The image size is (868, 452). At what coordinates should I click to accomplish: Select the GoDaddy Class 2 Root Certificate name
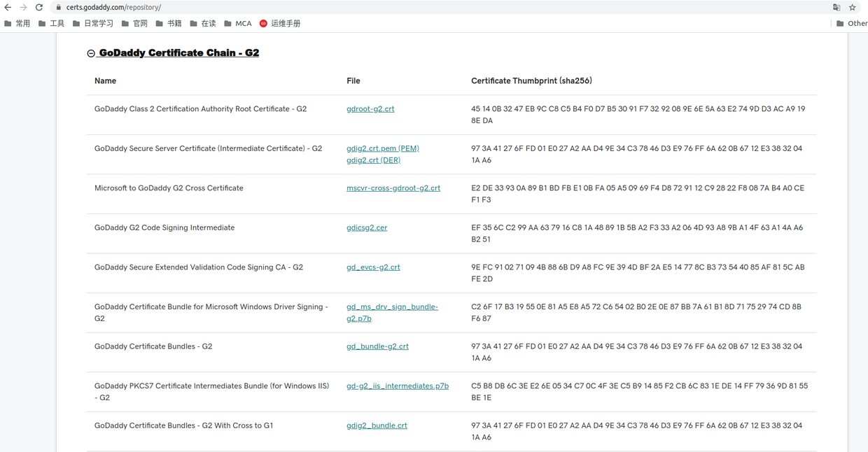(x=200, y=109)
